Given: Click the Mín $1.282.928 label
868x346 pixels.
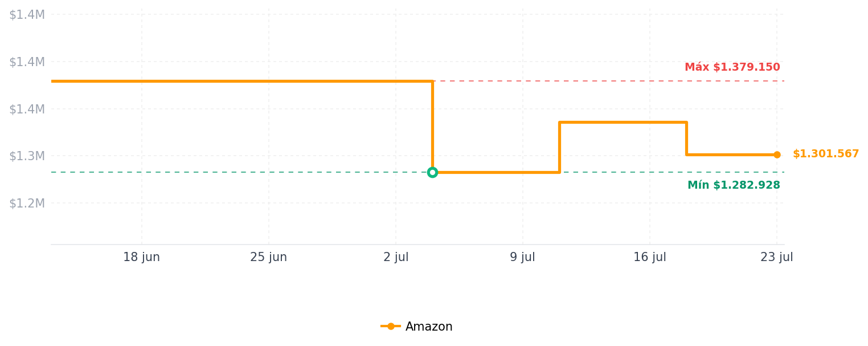Looking at the screenshot, I should tap(734, 185).
